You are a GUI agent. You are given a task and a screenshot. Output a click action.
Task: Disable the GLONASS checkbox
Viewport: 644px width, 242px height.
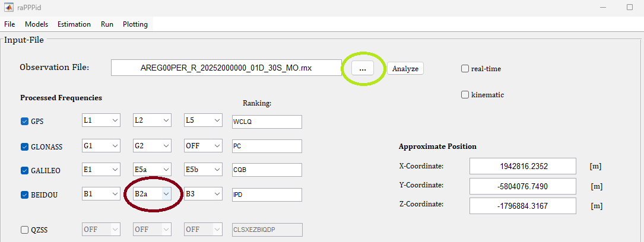25,147
